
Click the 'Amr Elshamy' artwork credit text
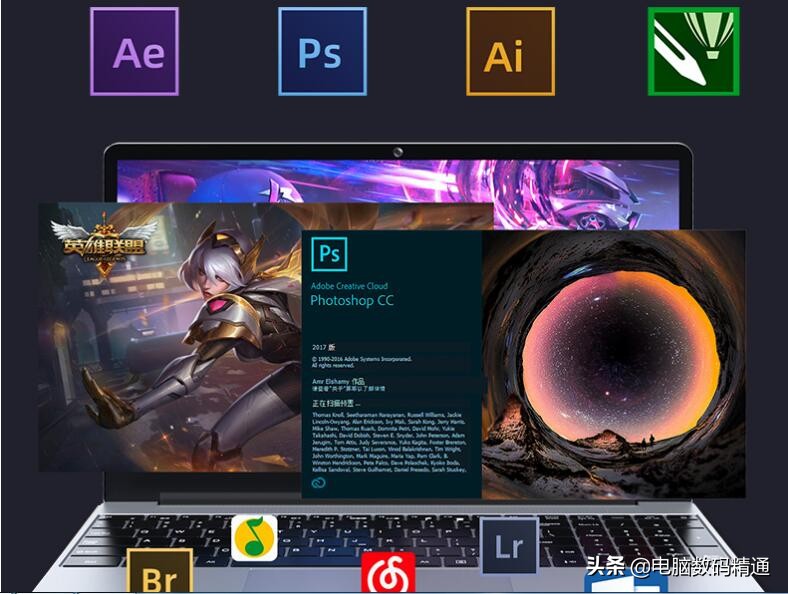click(338, 381)
